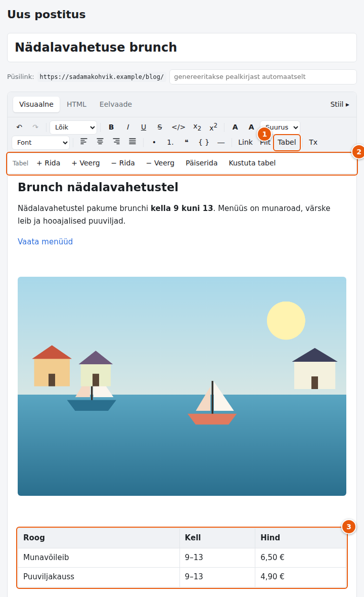Toggle bold formatting
This screenshot has width=364, height=597.
[x=111, y=127]
